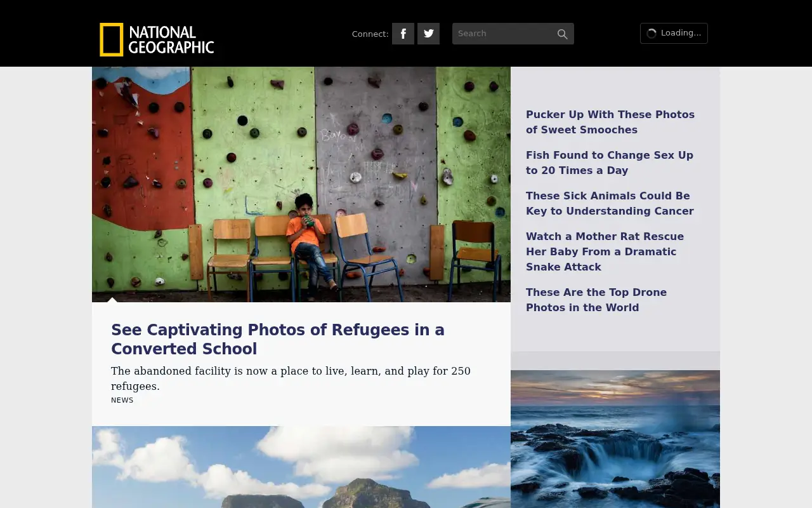Open 'Pucker Up With These Photos' article
812x508 pixels.
(x=610, y=122)
